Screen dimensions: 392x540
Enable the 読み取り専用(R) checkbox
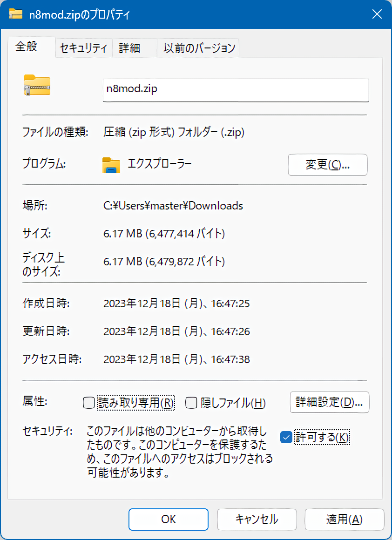(x=89, y=403)
